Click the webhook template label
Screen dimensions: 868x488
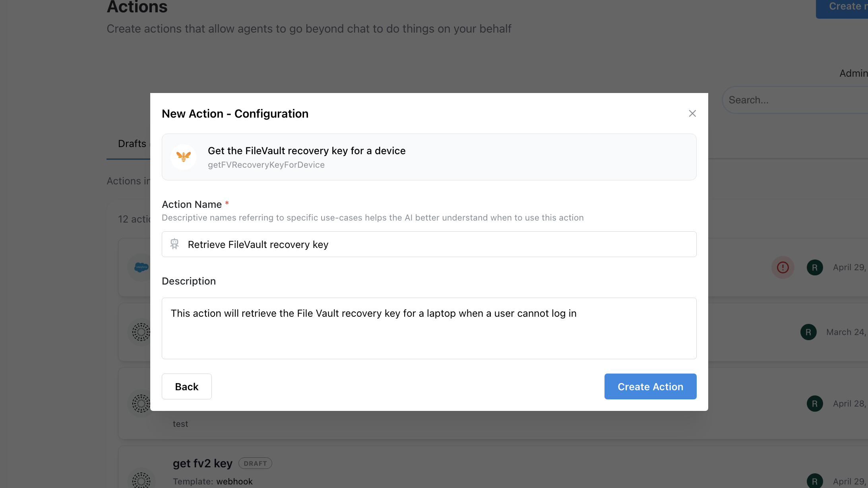234,481
